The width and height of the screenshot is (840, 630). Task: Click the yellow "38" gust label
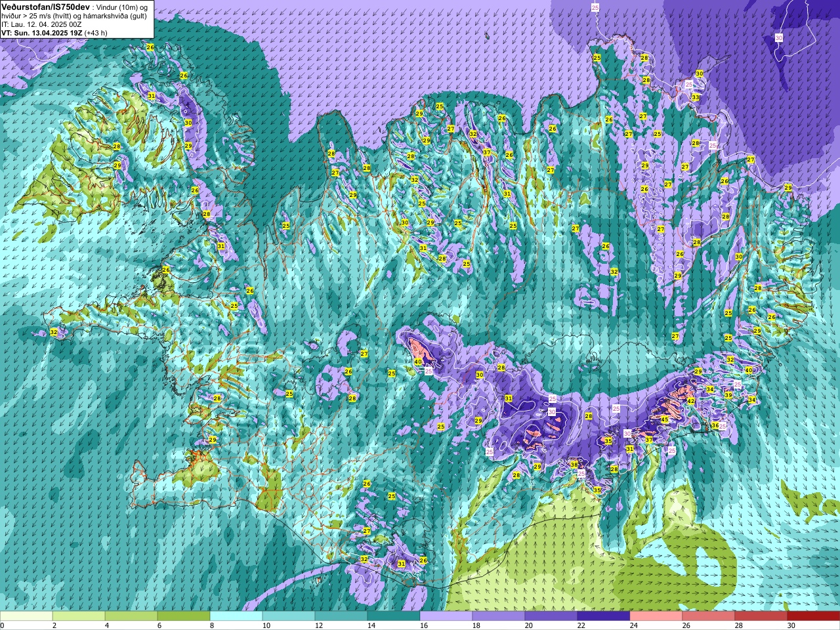[x=574, y=465]
